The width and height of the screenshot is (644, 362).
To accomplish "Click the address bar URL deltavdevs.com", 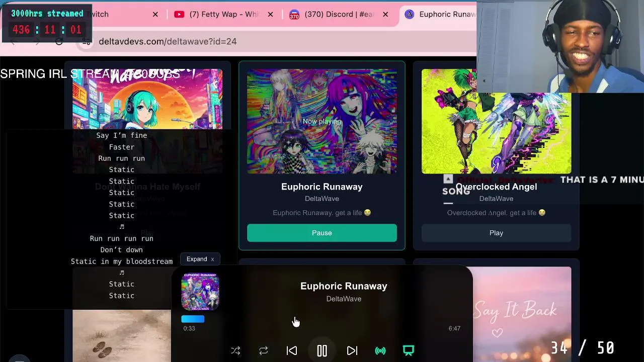I will click(168, 41).
